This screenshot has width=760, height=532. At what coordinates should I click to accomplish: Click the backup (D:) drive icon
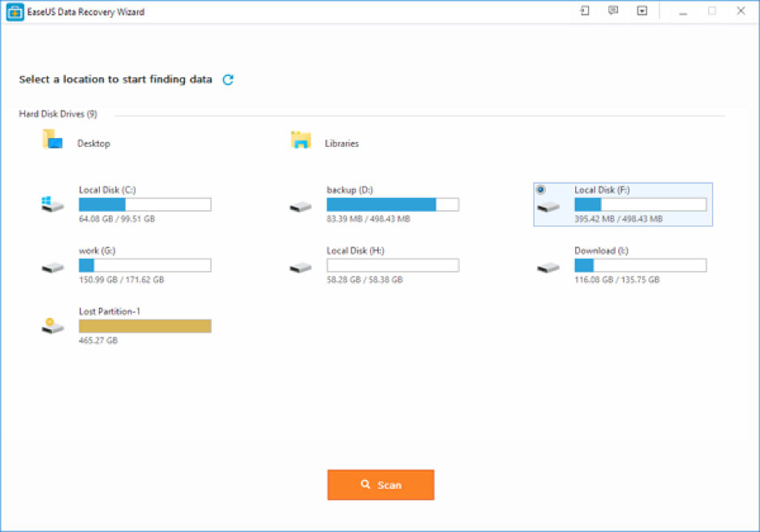300,207
